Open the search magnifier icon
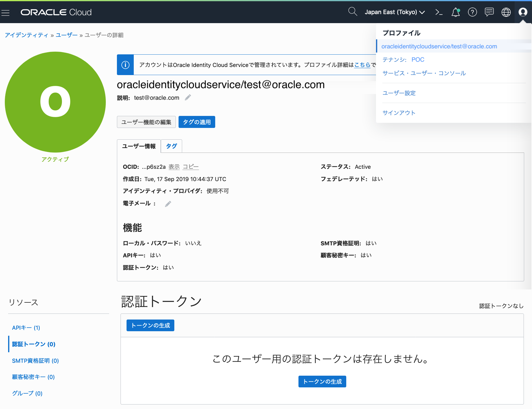This screenshot has height=409, width=532. (353, 12)
